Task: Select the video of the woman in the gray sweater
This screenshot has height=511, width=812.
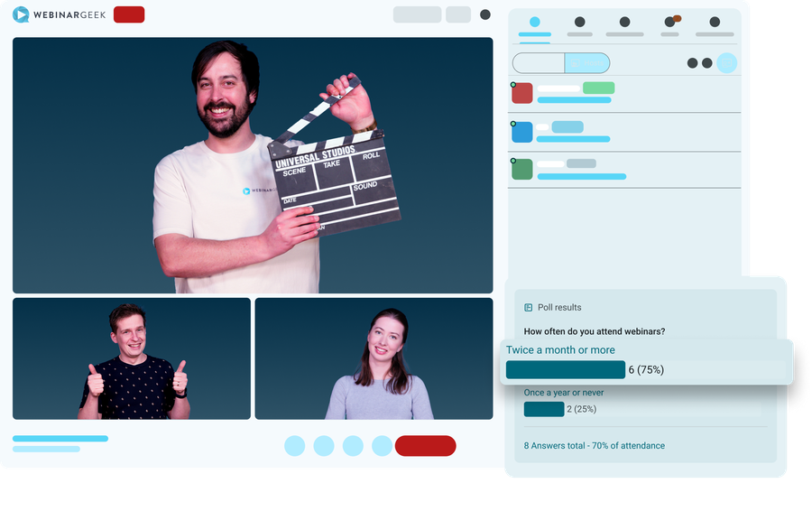Action: [x=374, y=358]
